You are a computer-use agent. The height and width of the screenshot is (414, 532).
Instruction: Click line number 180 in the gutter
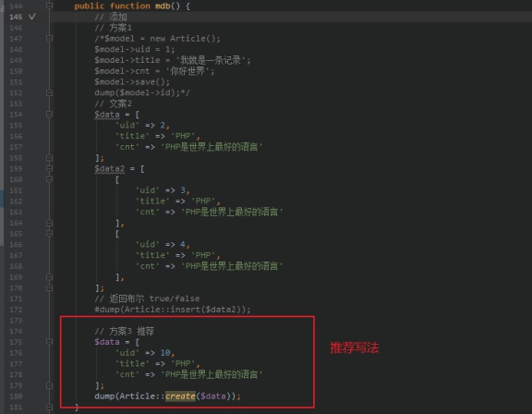pos(16,396)
